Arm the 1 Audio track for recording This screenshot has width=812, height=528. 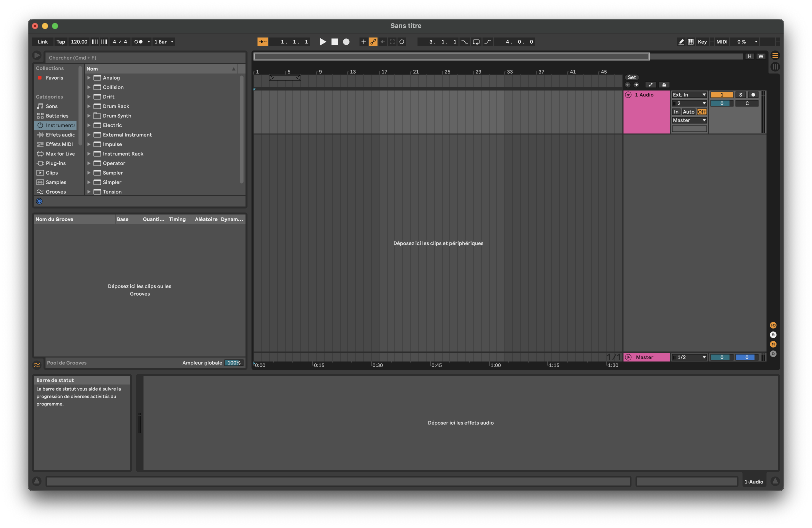[x=753, y=95]
